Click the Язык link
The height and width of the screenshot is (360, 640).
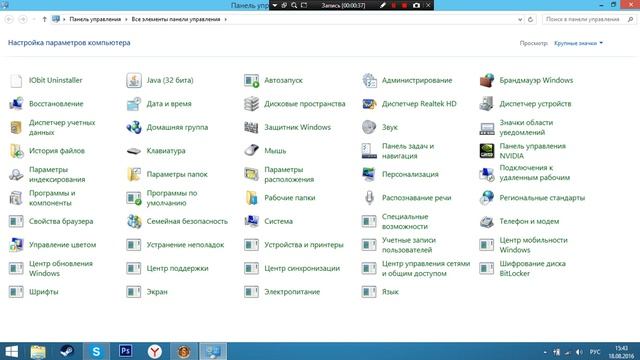pos(390,292)
